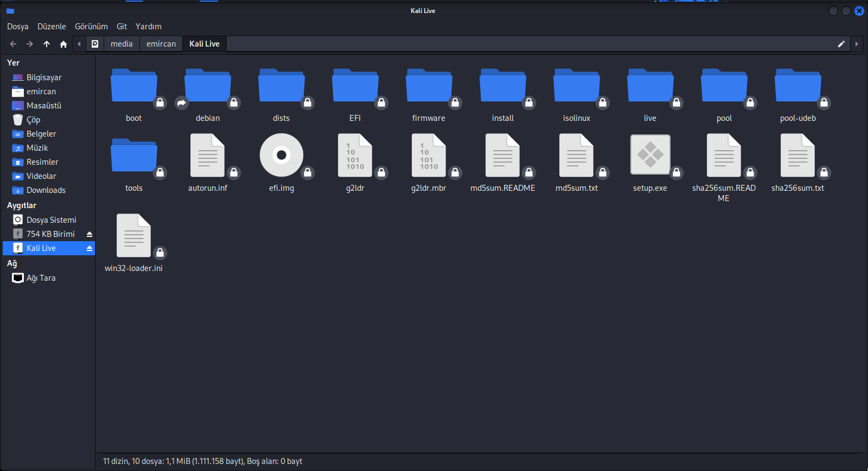Select the setup.exe executable

[x=650, y=156]
